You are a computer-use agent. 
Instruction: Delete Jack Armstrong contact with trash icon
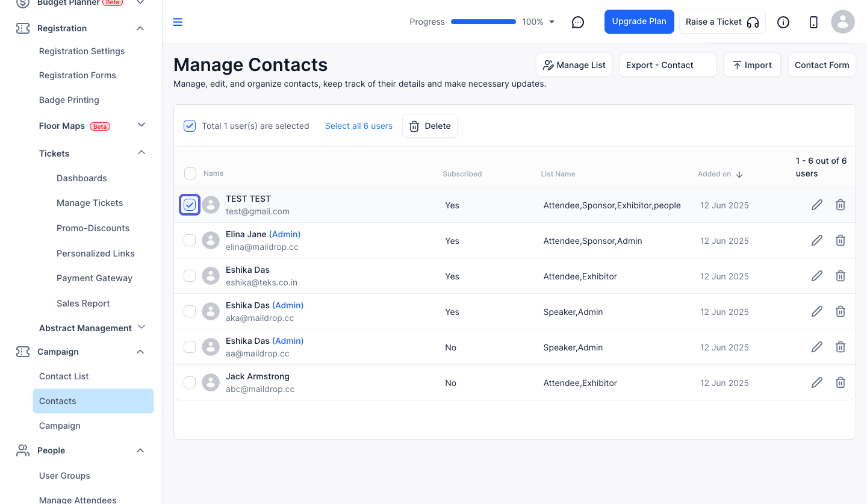coord(841,383)
